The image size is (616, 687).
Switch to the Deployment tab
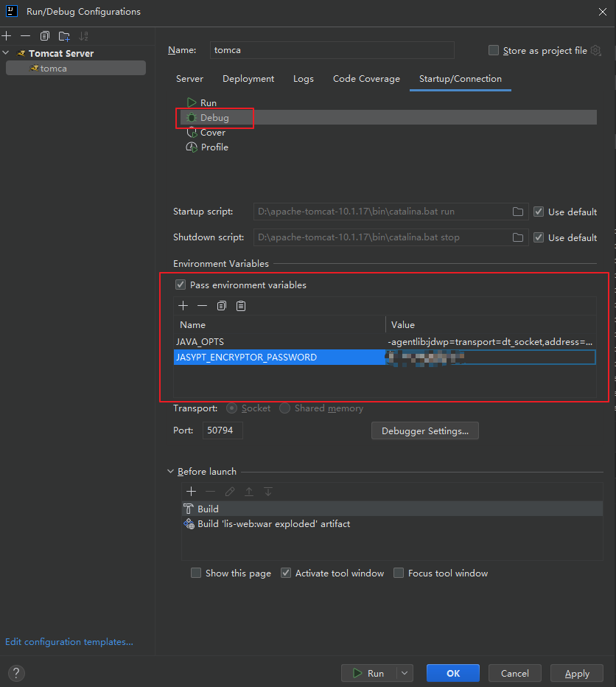click(248, 79)
